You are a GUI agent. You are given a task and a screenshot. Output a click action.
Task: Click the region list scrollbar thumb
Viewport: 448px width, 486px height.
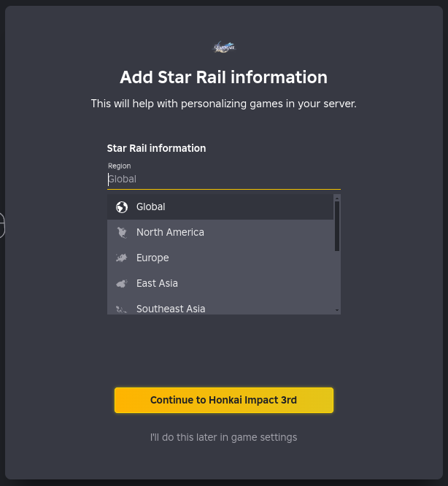[x=337, y=226]
